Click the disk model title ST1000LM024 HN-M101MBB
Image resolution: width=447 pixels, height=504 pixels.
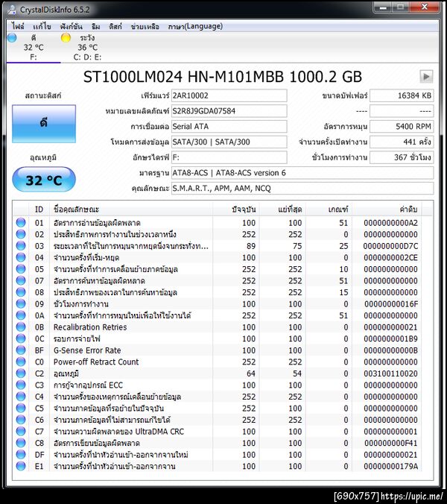223,77
